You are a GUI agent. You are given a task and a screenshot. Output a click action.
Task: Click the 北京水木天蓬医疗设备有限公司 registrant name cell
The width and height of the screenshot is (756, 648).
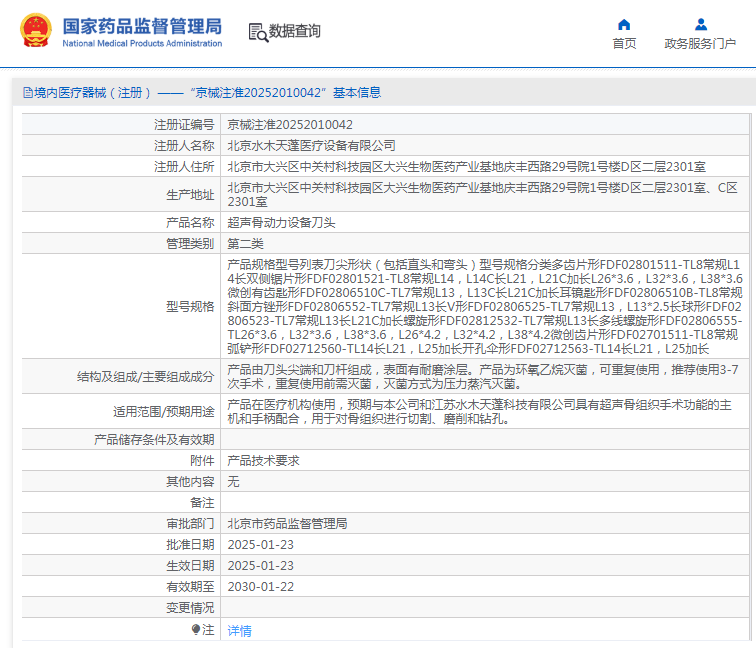pos(311,145)
